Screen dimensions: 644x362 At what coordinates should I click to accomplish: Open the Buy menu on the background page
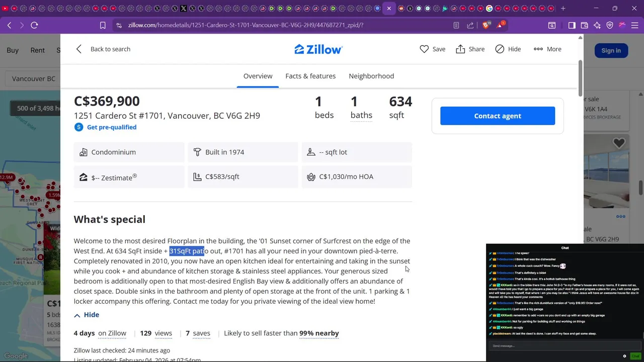point(13,50)
